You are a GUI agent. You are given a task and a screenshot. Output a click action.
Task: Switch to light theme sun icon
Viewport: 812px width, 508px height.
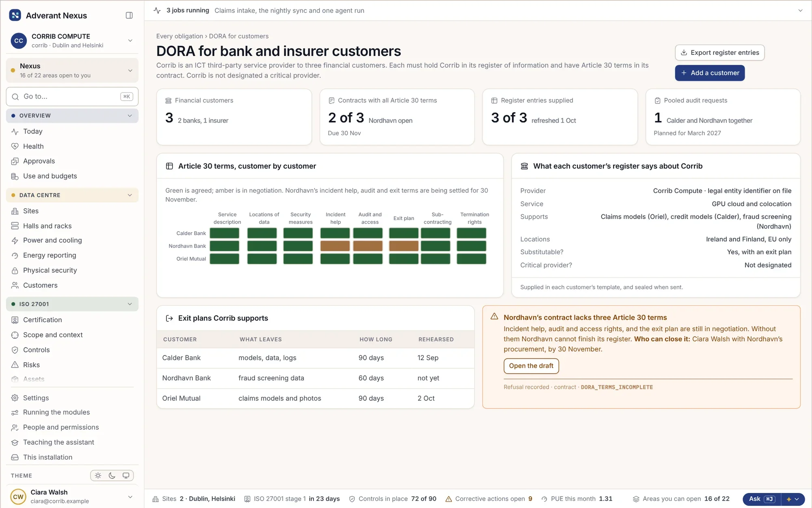coord(98,476)
